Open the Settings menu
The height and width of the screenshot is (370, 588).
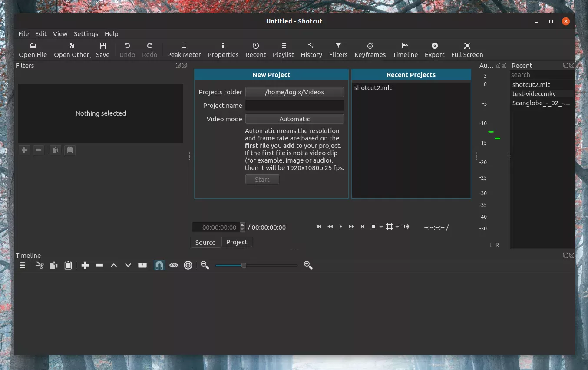point(86,34)
